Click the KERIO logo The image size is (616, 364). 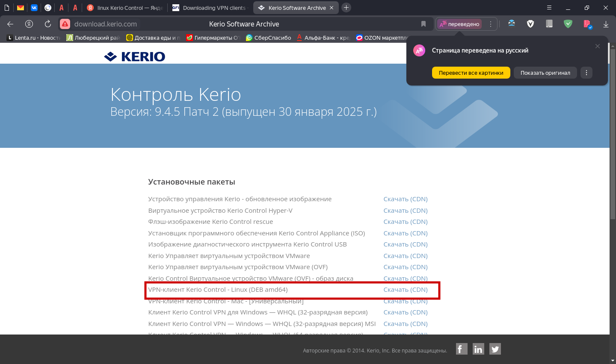click(135, 56)
